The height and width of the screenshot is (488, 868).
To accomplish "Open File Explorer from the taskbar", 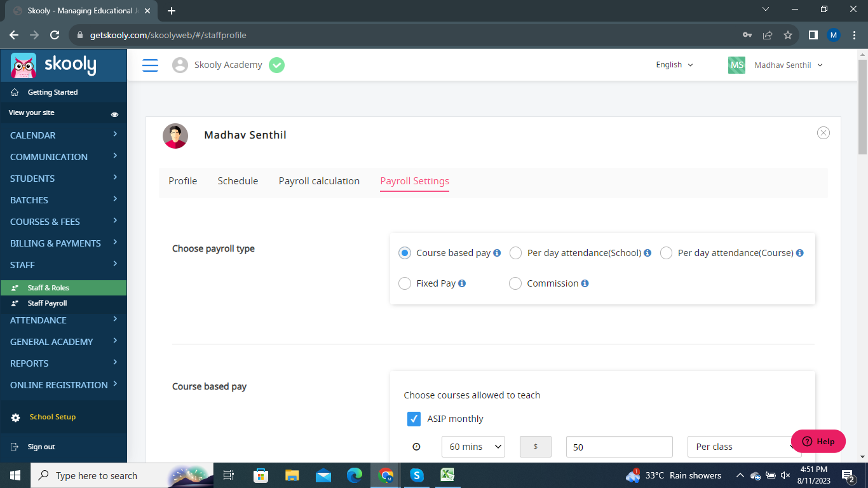I will (292, 475).
